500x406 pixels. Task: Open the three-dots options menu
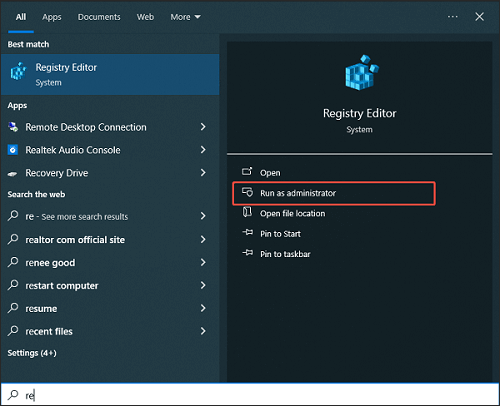pos(452,16)
